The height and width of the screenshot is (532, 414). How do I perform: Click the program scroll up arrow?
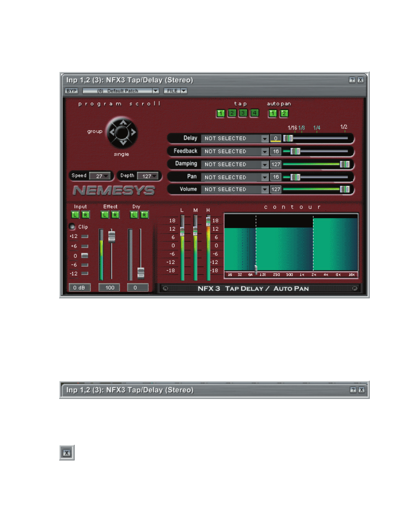pos(123,122)
